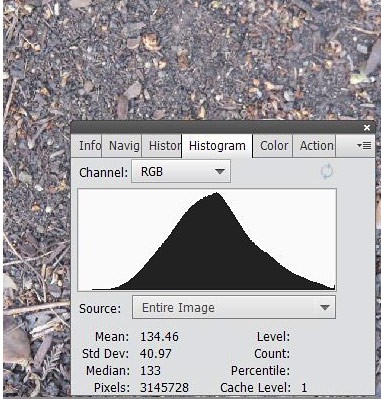This screenshot has height=399, width=381.
Task: Click the Count label
Action: (272, 354)
